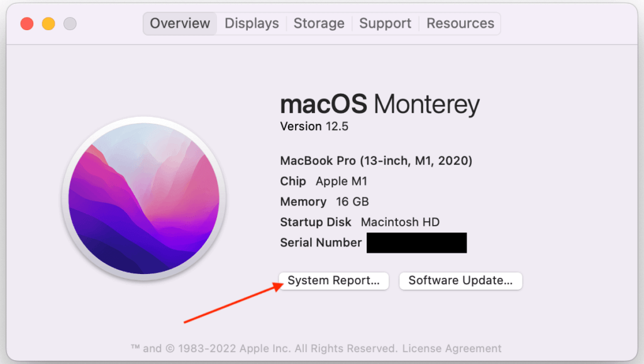This screenshot has height=364, width=644.
Task: Select the Overview tab
Action: click(179, 23)
